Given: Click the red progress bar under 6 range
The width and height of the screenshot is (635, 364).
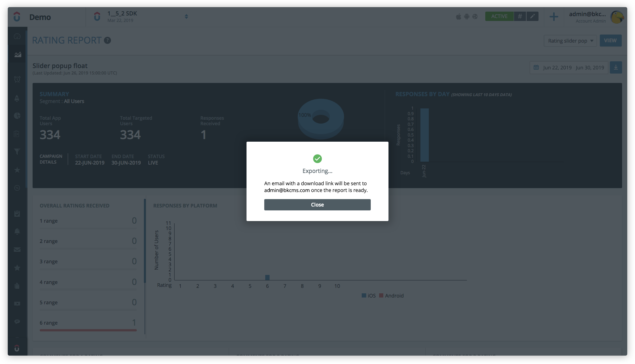Looking at the screenshot, I should coord(88,330).
